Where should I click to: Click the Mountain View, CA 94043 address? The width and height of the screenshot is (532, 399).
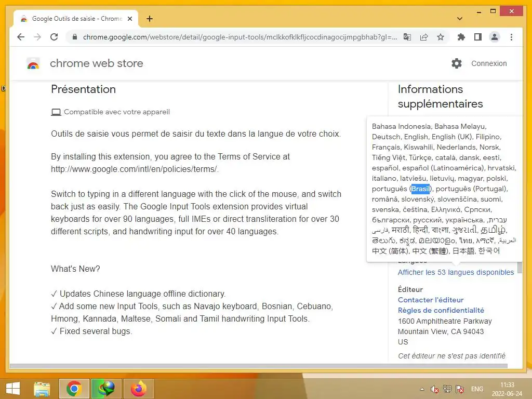(441, 331)
